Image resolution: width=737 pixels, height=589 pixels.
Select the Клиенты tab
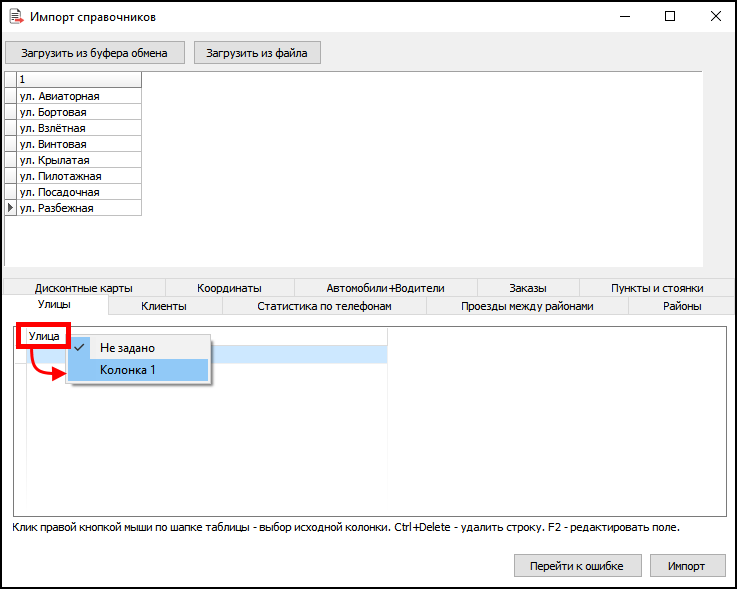coord(164,306)
